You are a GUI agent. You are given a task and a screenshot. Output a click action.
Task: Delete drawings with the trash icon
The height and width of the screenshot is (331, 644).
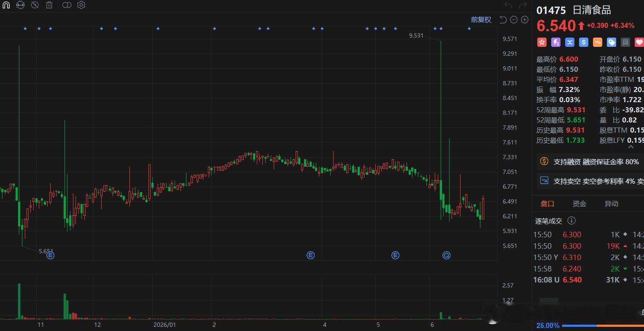49,5
